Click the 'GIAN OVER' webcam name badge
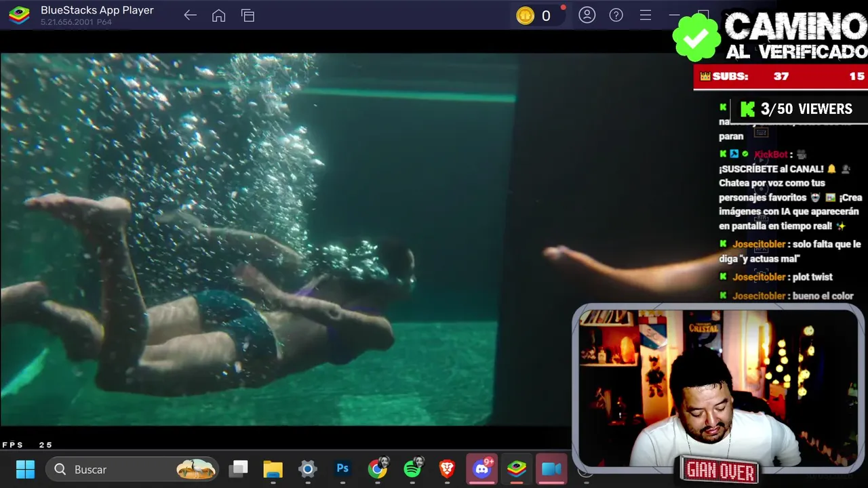This screenshot has width=868, height=488. click(x=719, y=470)
